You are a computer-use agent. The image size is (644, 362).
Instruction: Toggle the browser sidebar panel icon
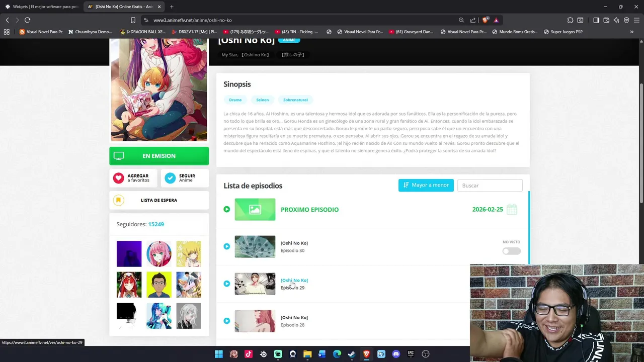pos(596,20)
